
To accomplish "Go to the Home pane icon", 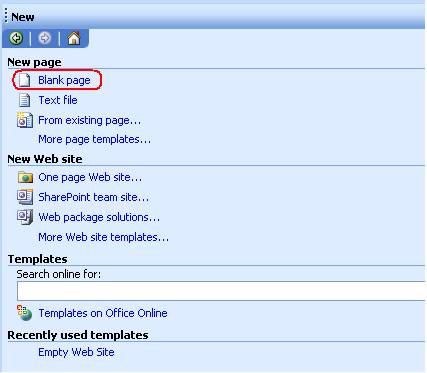I will (x=74, y=38).
